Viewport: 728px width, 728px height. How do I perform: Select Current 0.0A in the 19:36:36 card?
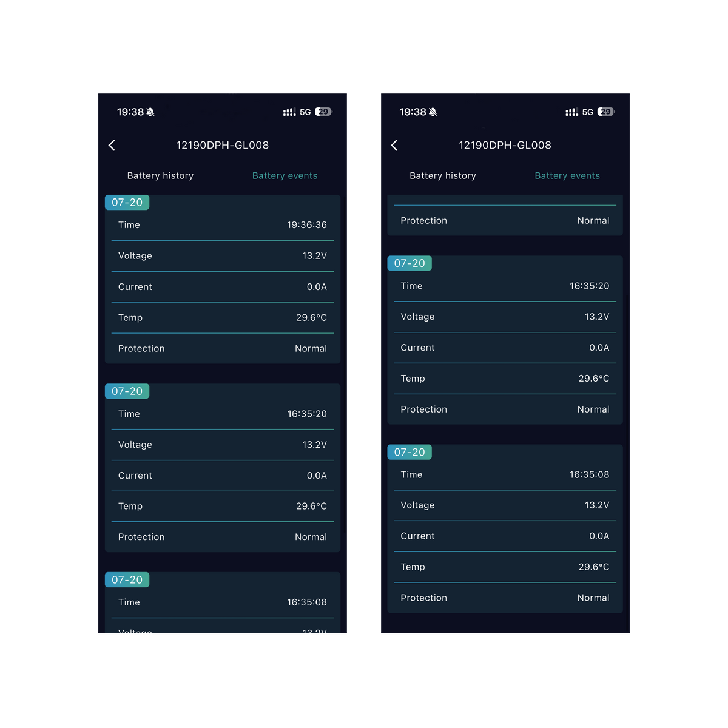[x=223, y=287]
